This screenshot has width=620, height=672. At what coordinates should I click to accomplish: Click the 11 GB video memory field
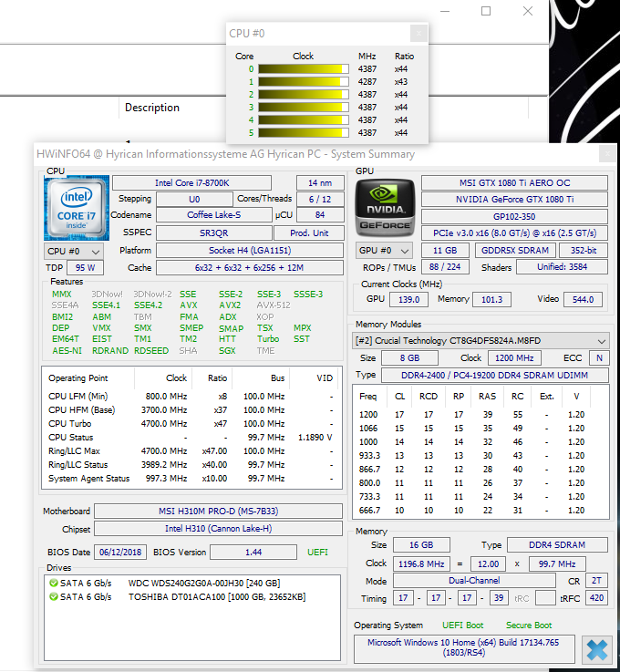(445, 250)
